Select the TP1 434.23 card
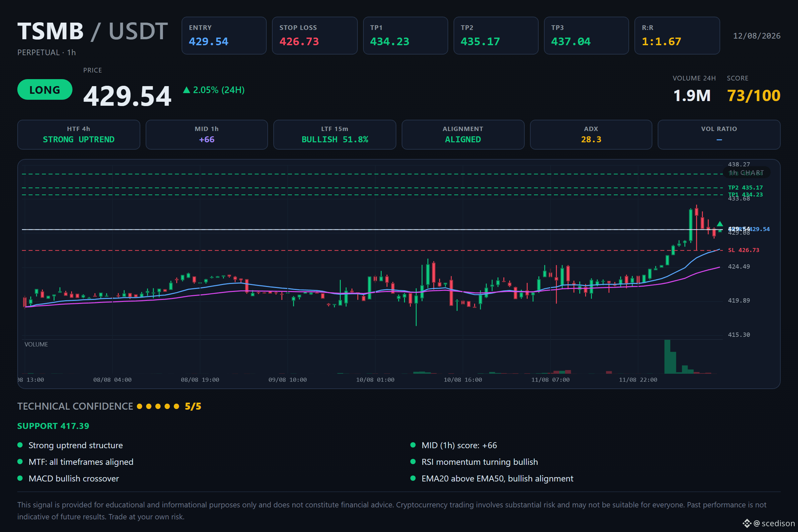Image resolution: width=798 pixels, height=532 pixels. [405, 36]
